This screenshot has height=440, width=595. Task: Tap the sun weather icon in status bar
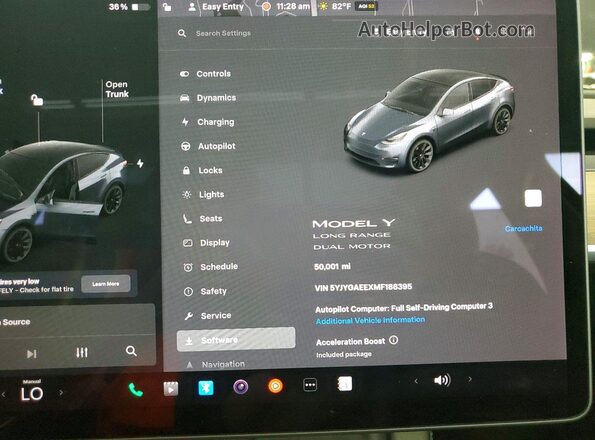pyautogui.click(x=323, y=6)
